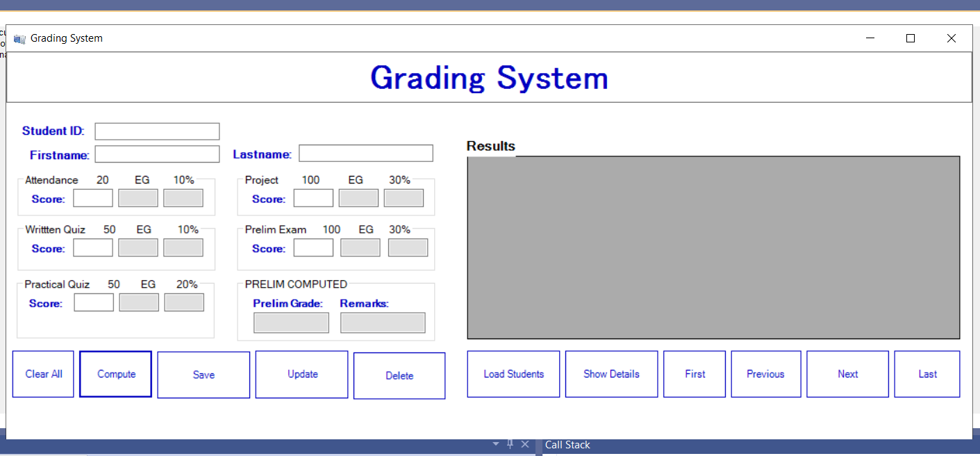The image size is (980, 456).
Task: Open the bottom panel dropdown arrow
Action: tap(496, 444)
